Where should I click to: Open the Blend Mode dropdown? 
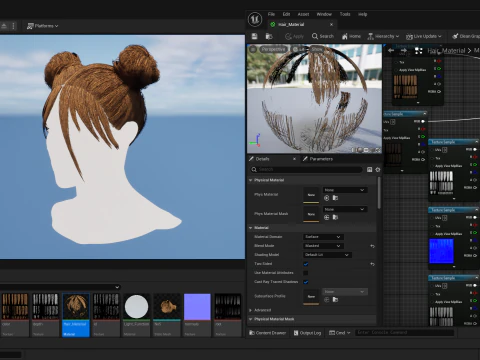point(323,246)
